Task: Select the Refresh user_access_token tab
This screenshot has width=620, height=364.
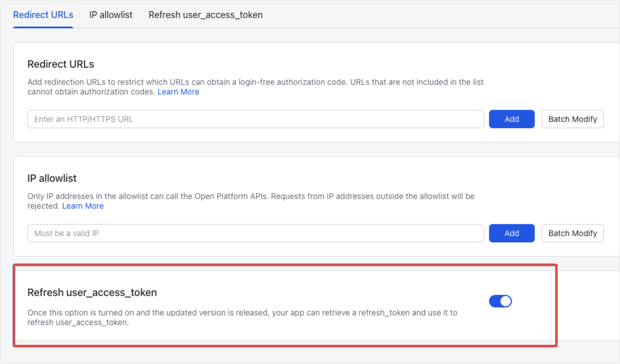Action: click(205, 15)
